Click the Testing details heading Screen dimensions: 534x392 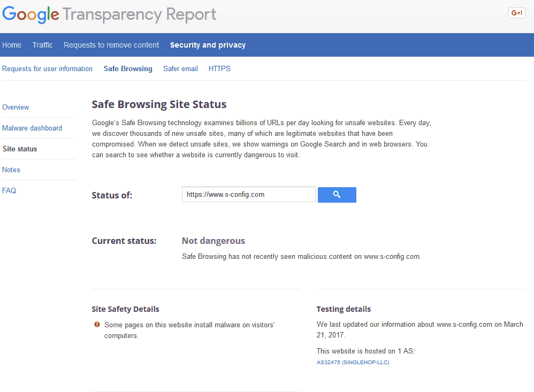[344, 309]
